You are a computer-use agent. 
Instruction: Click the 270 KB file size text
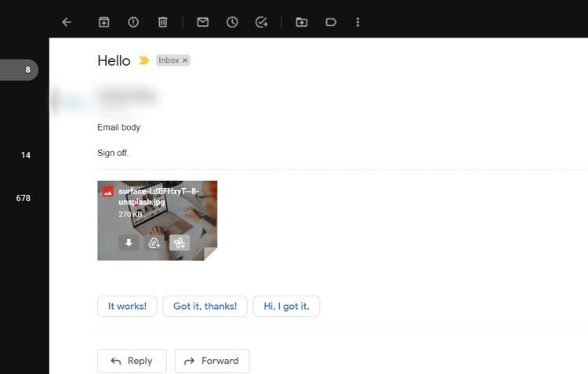click(x=130, y=214)
